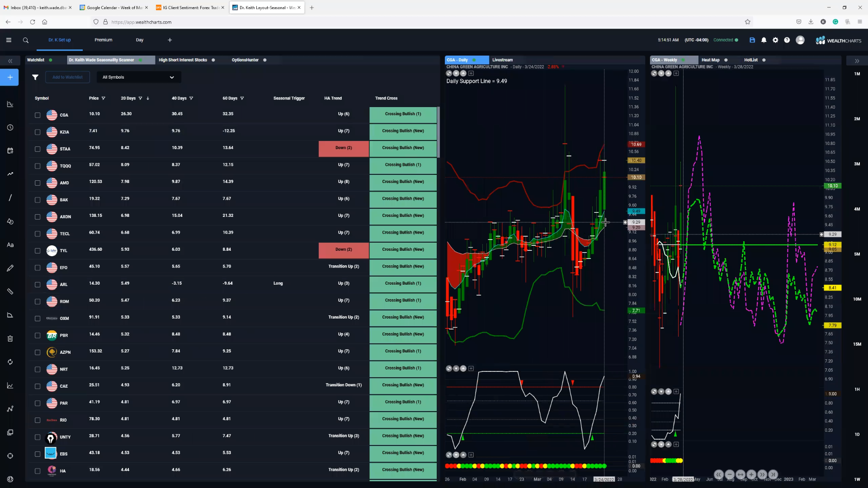Image resolution: width=868 pixels, height=488 pixels.
Task: Open the Price column filter
Action: click(x=104, y=99)
